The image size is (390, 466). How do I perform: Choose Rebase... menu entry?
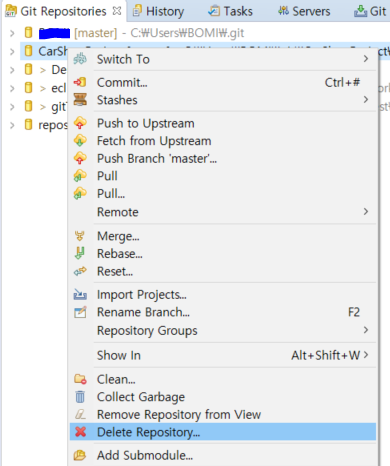pyautogui.click(x=223, y=254)
